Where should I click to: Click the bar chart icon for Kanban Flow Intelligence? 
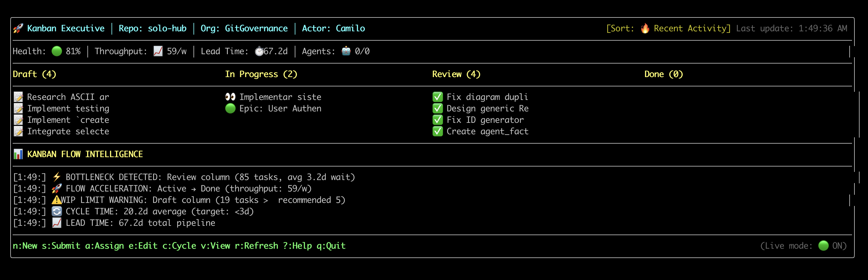click(18, 154)
